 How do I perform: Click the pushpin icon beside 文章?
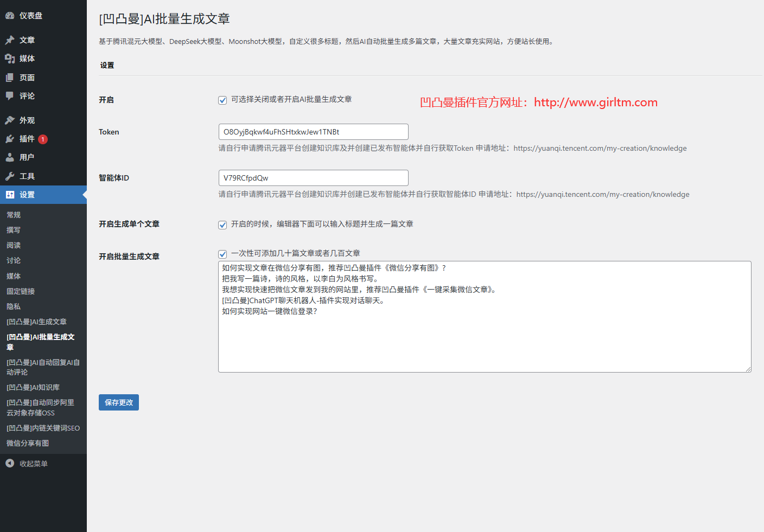tap(10, 40)
